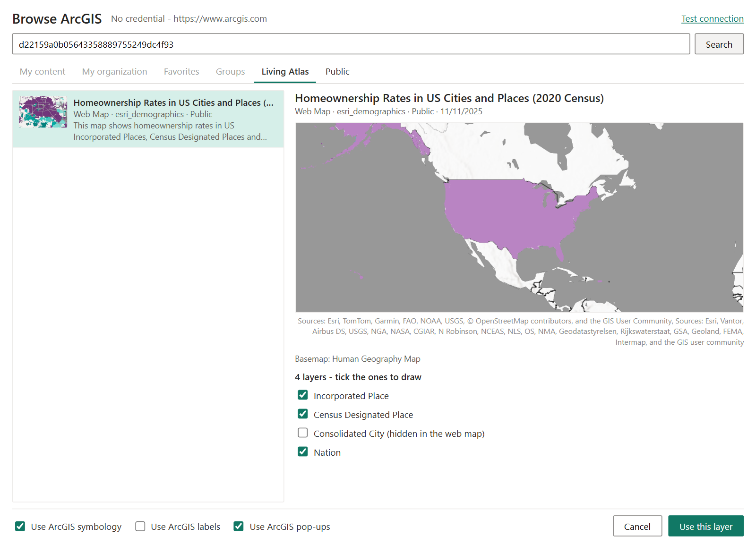Untick the Census Designated Place layer
The height and width of the screenshot is (544, 756).
tap(303, 414)
